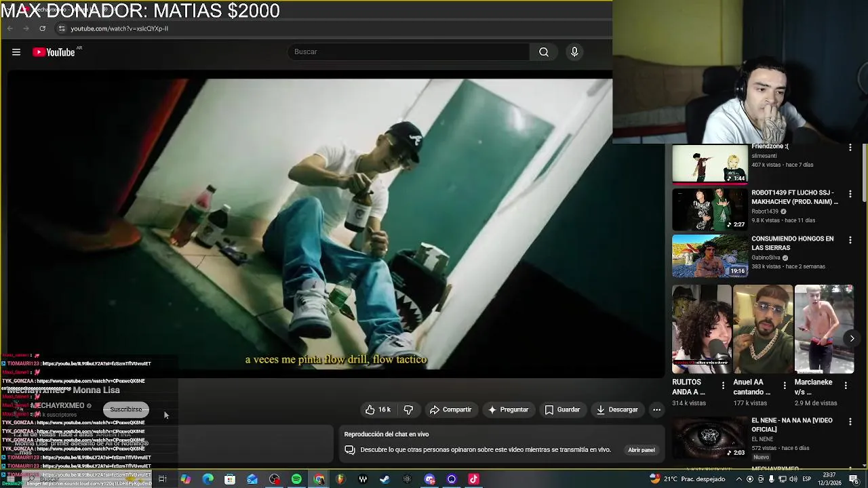This screenshot has width=868, height=488.
Task: Open Task View in the taskbar
Action: tap(163, 479)
